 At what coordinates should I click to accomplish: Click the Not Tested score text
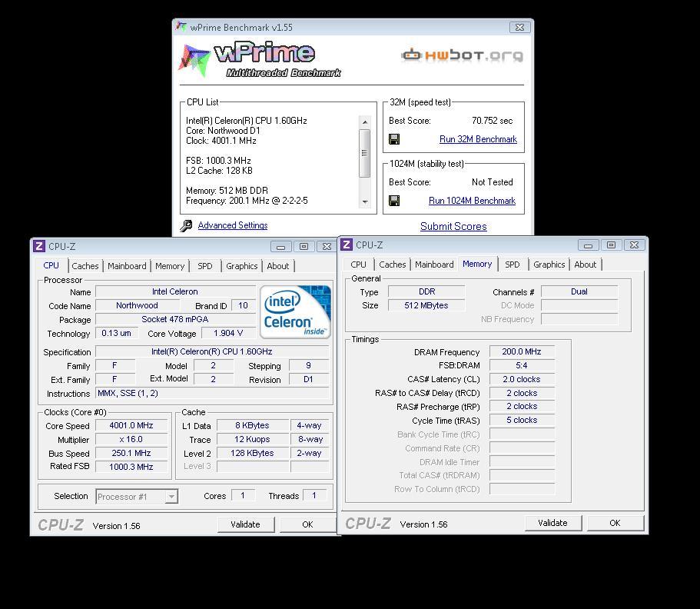[493, 182]
